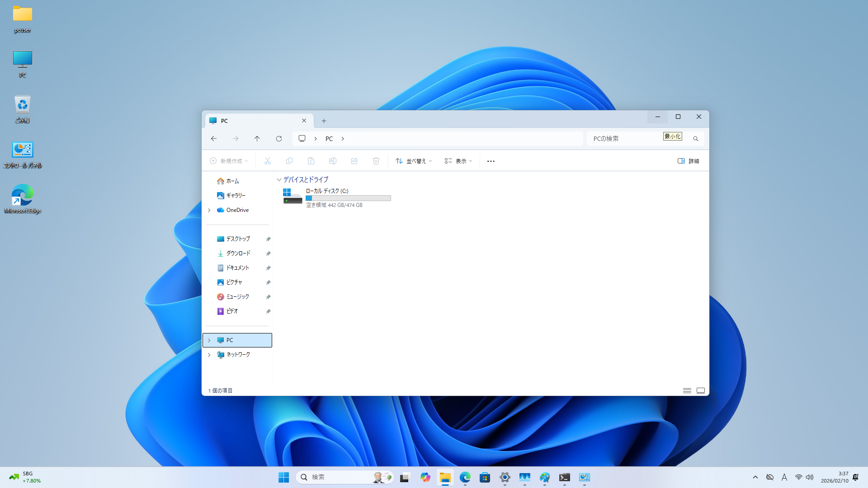Click the search magnifier in PC search box

click(695, 139)
